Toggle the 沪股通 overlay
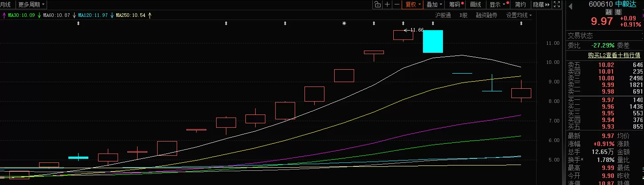This screenshot has width=644, height=185. 443,15
